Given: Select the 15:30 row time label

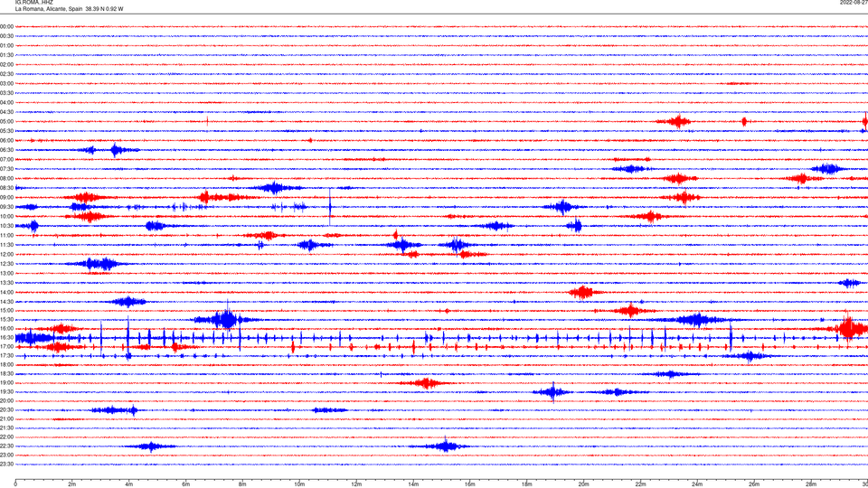Looking at the screenshot, I should click(x=6, y=319).
